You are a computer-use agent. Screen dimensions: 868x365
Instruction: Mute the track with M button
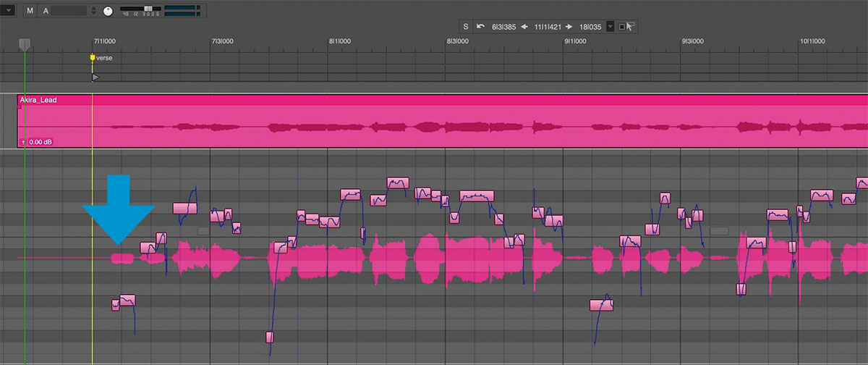[30, 11]
